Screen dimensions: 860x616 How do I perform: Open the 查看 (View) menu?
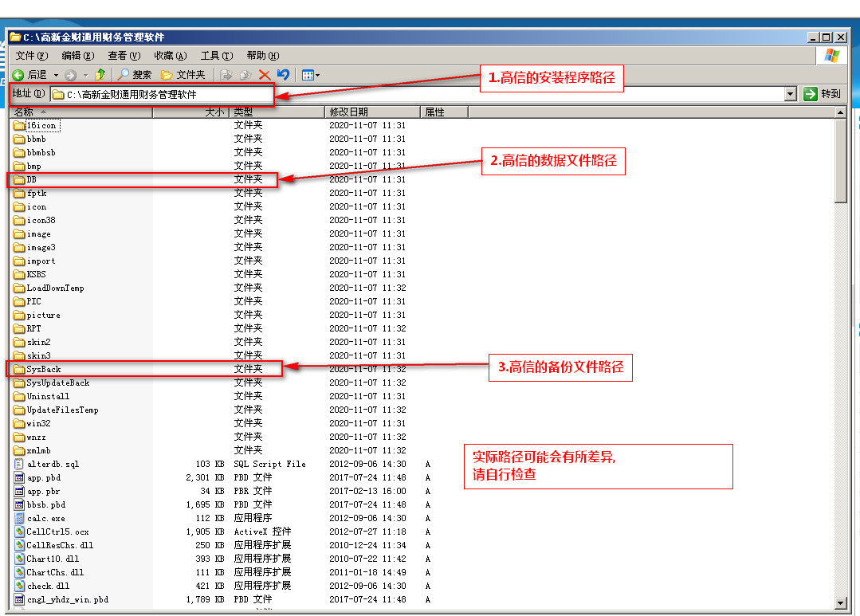[124, 56]
